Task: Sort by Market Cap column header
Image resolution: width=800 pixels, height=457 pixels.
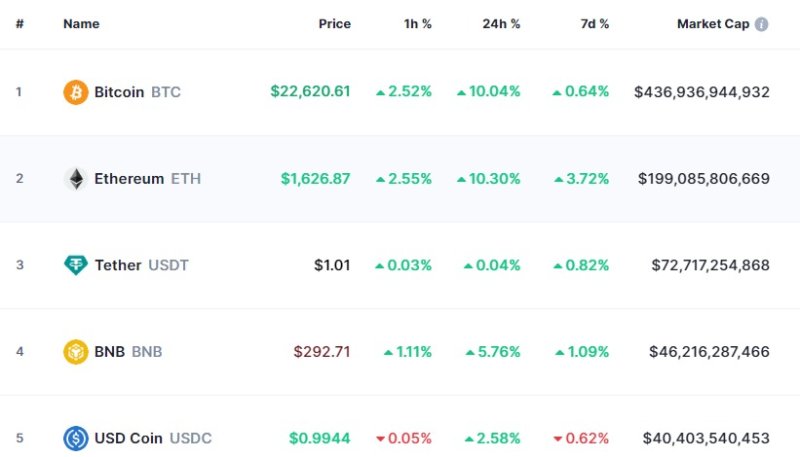Action: click(713, 24)
